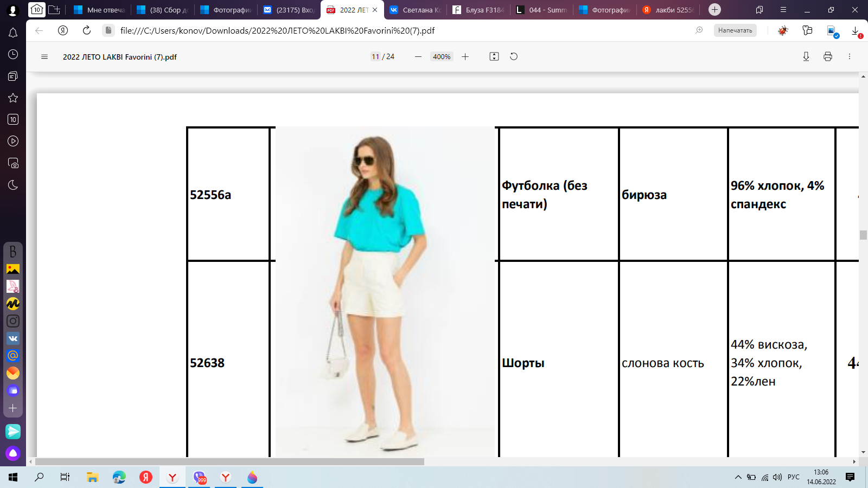
Task: Open the page zoom magnifier icon
Action: (x=699, y=30)
